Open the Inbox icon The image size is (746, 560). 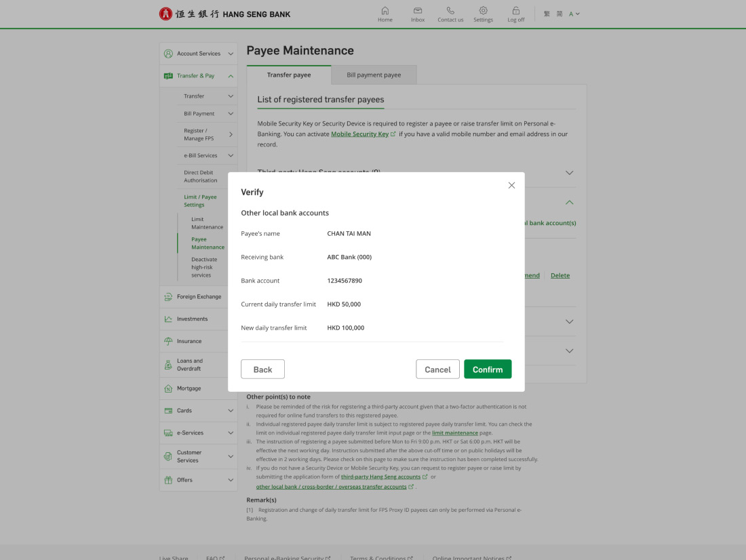point(418,11)
